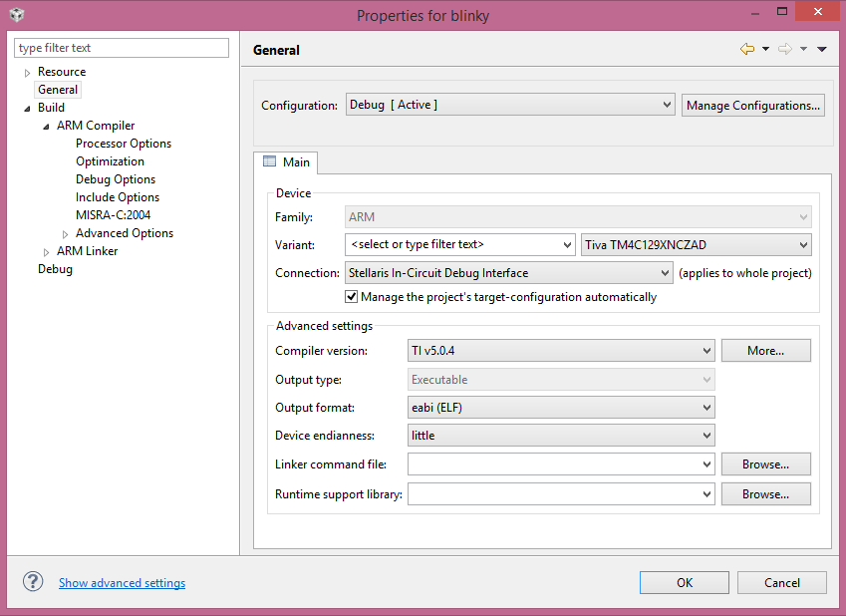This screenshot has height=616, width=846.
Task: Click the window icon in title bar
Action: (x=17, y=15)
